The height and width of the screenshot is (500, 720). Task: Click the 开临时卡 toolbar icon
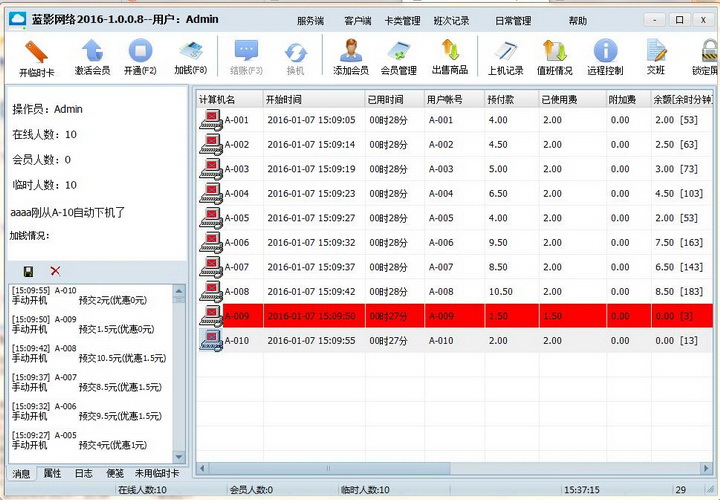[x=35, y=54]
